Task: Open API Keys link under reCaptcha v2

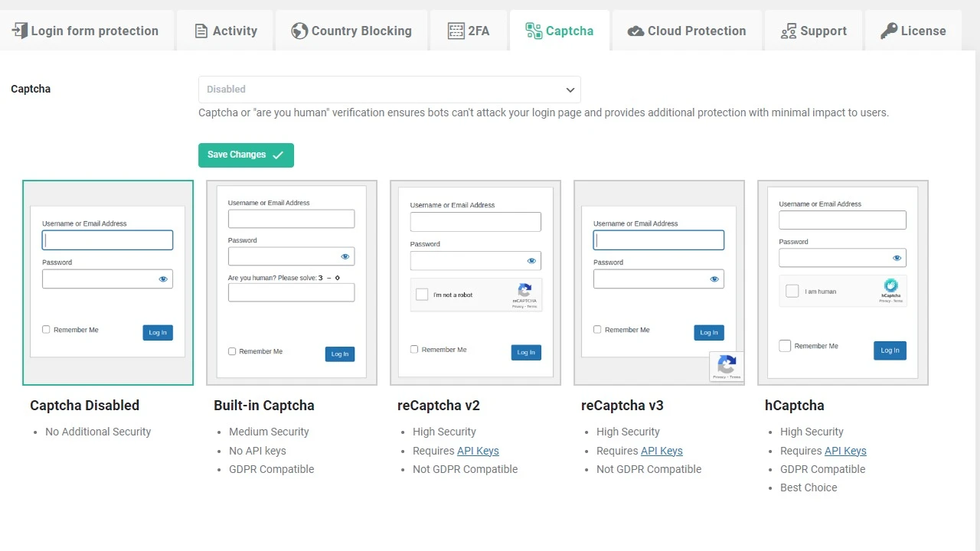Action: click(x=478, y=451)
